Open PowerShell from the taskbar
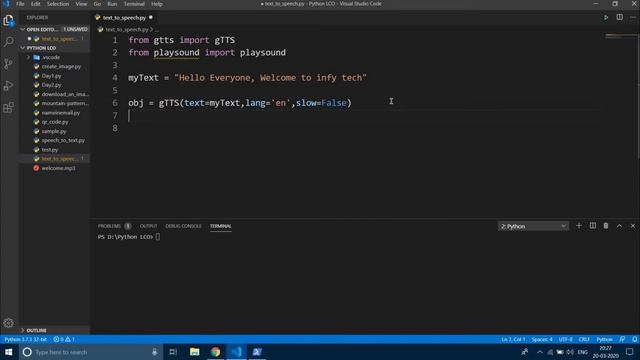This screenshot has height=360, width=640. pos(257,352)
